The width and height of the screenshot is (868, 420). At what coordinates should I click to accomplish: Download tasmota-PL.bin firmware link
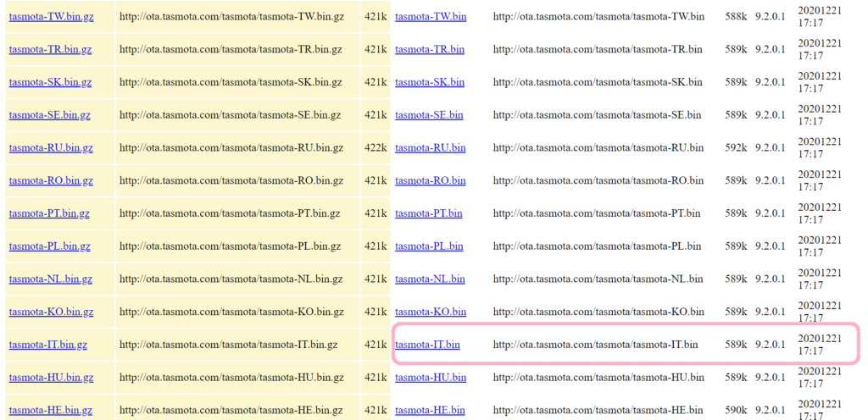(429, 246)
